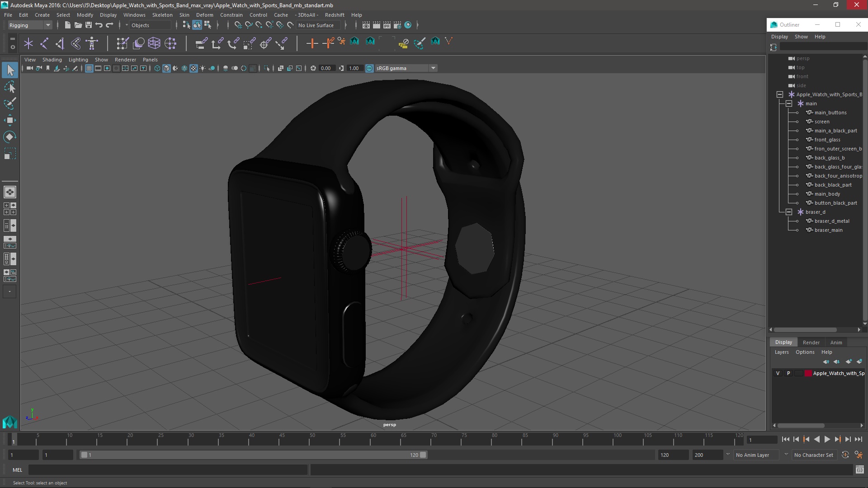Screen dimensions: 868x488
Task: Select front_glass in the Outliner
Action: click(x=827, y=140)
